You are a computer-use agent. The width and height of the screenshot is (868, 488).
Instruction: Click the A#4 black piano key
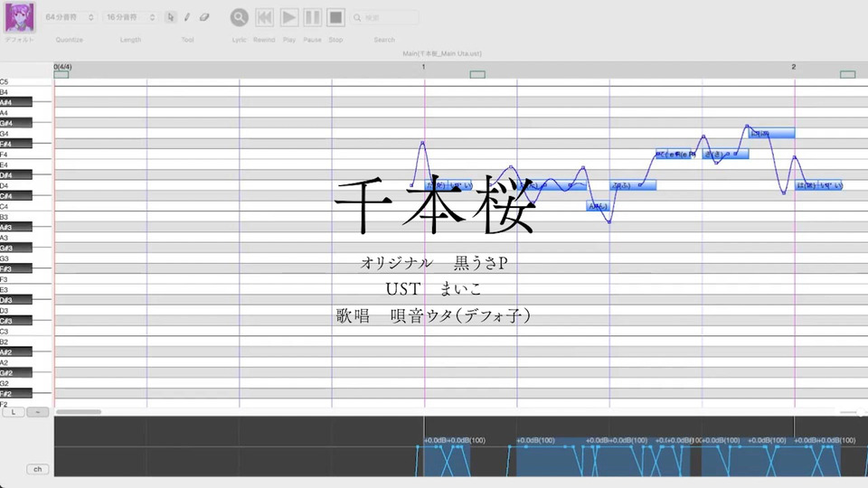tap(16, 102)
